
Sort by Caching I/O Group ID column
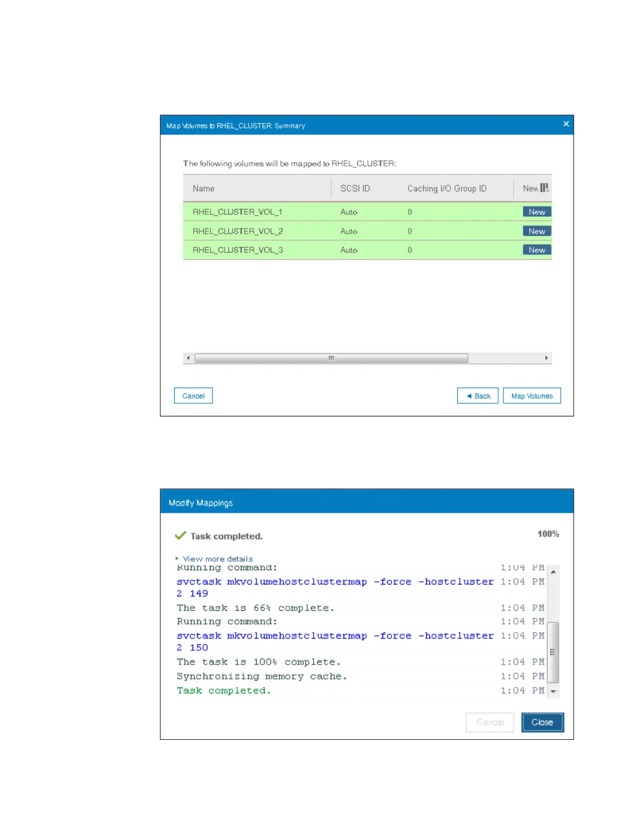pos(447,188)
